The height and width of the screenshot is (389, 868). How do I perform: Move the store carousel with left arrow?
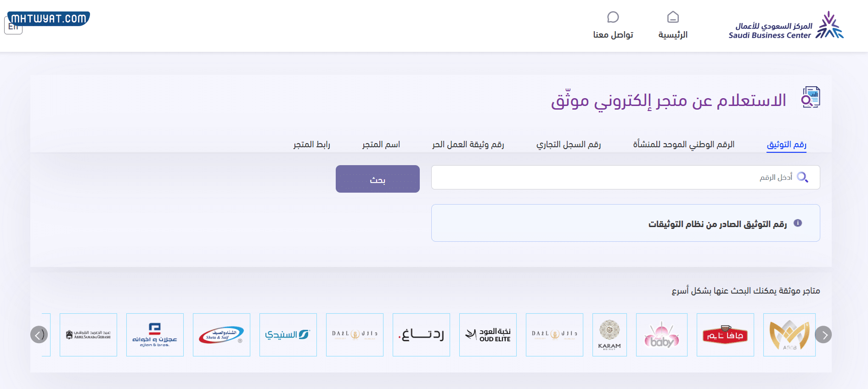39,335
